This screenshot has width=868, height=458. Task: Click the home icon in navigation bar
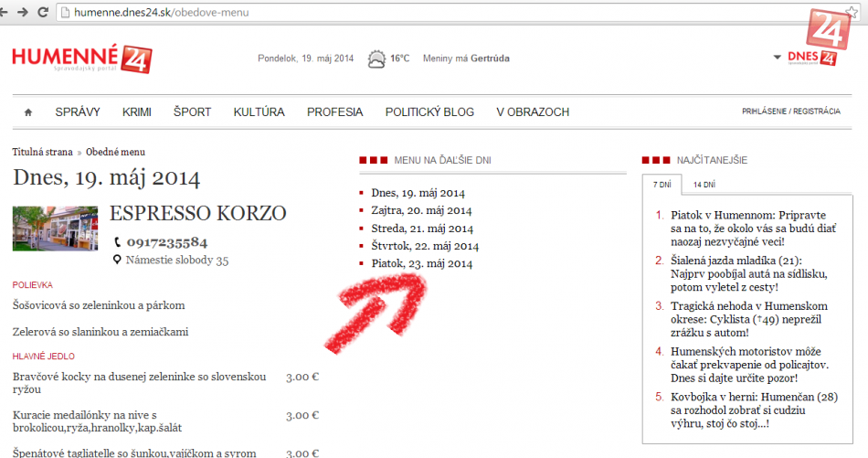[28, 112]
